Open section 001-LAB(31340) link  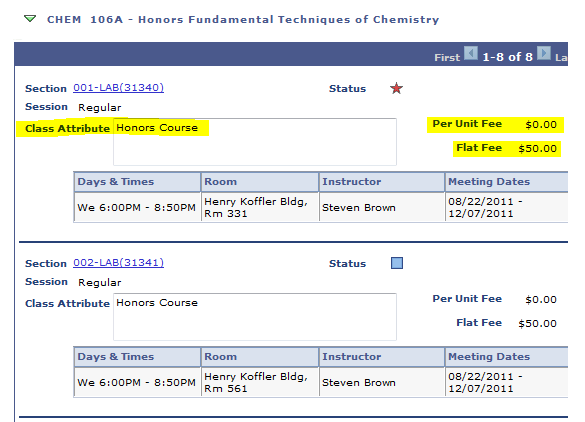pyautogui.click(x=118, y=88)
